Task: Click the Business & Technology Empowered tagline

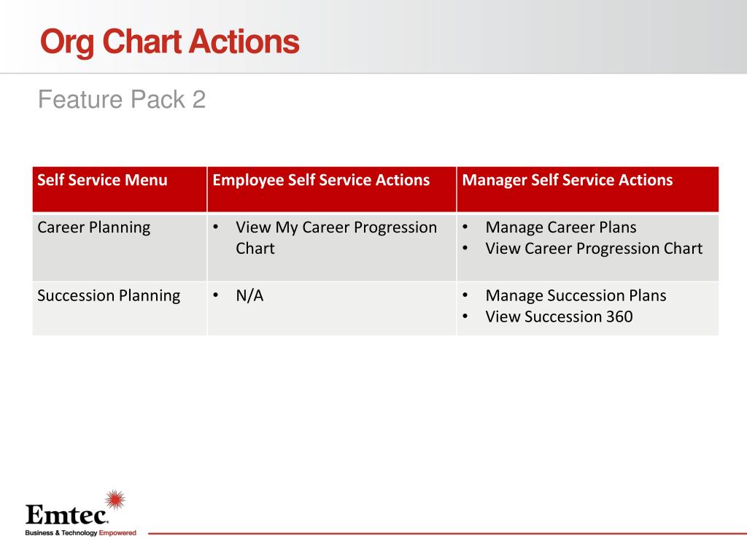Action: (80, 533)
